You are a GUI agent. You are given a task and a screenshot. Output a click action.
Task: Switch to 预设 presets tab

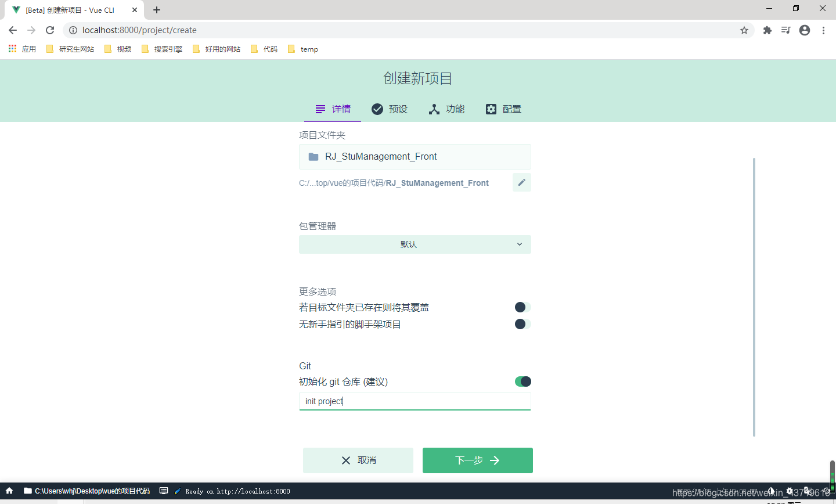click(x=390, y=109)
